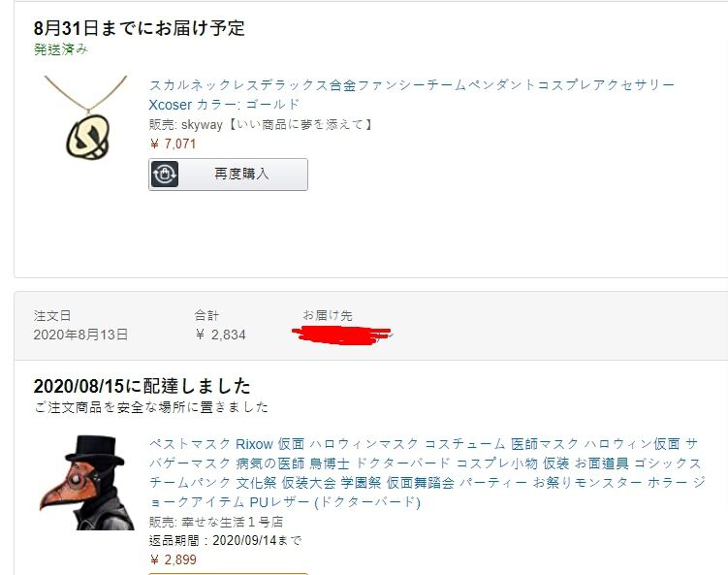
Task: Click the ご注文商品を安全な場所に置きました delivery note
Action: click(x=151, y=407)
